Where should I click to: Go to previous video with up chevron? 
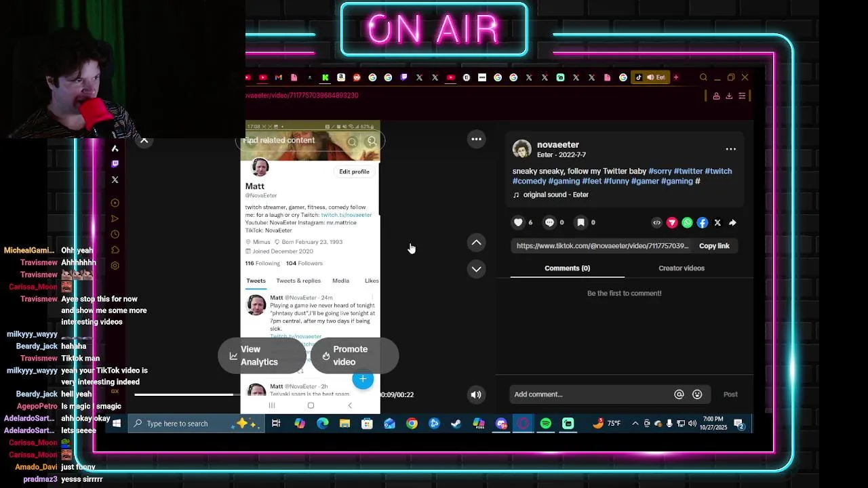pyautogui.click(x=477, y=243)
